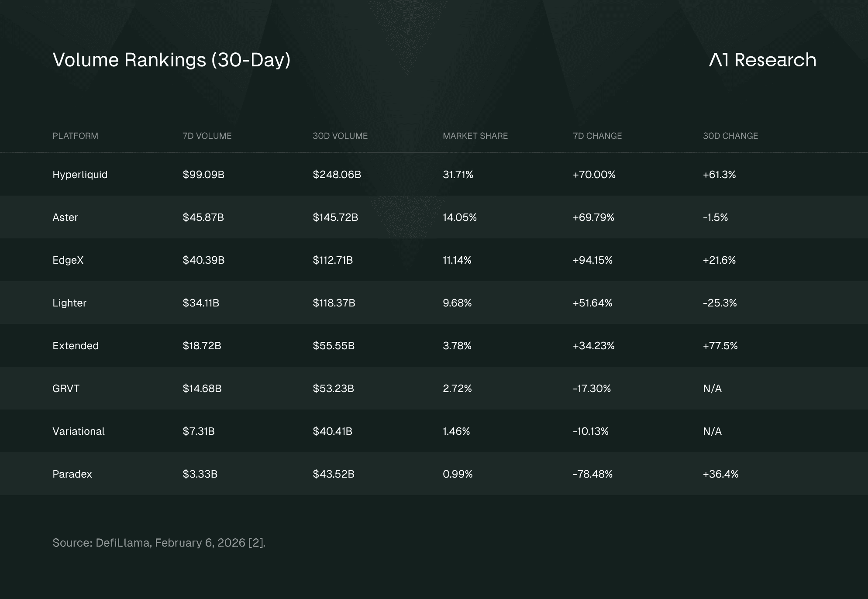
Task: Click Hyperliquid's $248.06B 30D volume cell
Action: 337,175
